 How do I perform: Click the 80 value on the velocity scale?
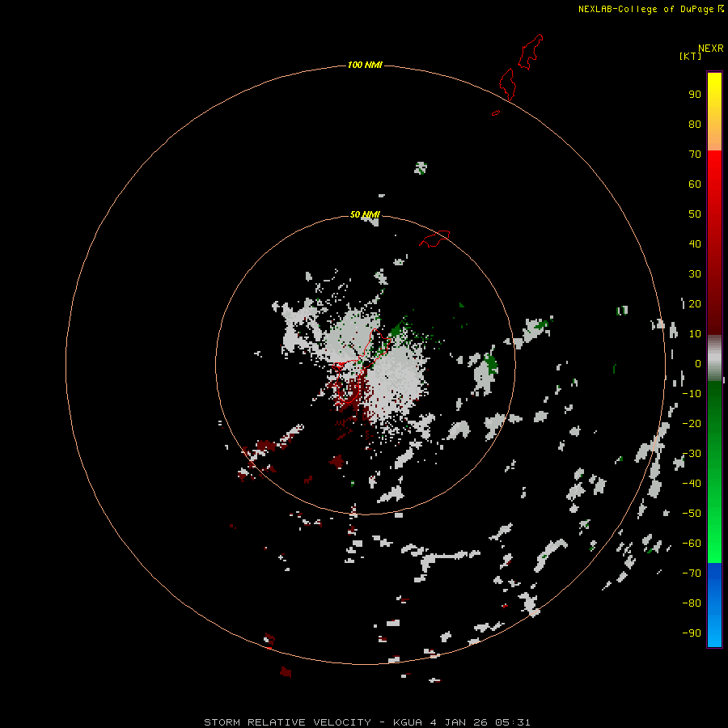[x=695, y=124]
